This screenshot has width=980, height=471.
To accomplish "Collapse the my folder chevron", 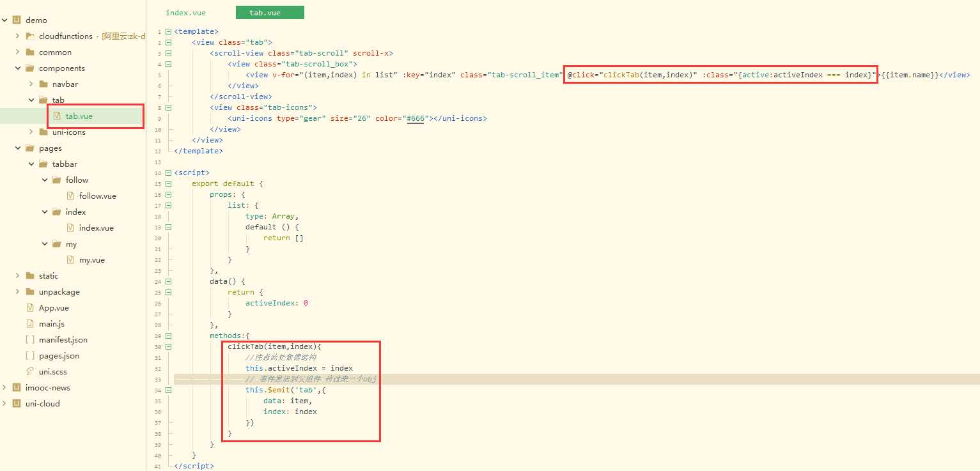I will tap(45, 244).
